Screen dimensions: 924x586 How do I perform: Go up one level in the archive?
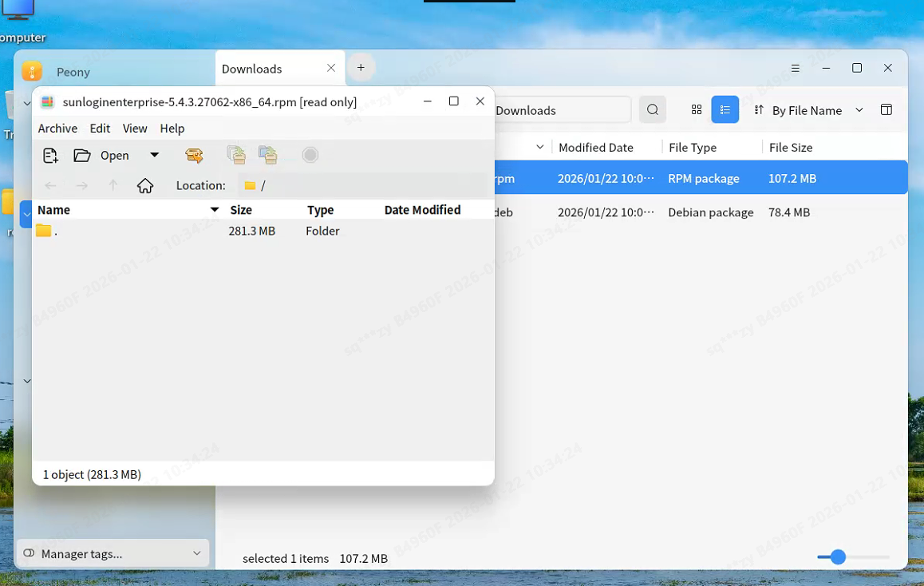[x=113, y=185]
